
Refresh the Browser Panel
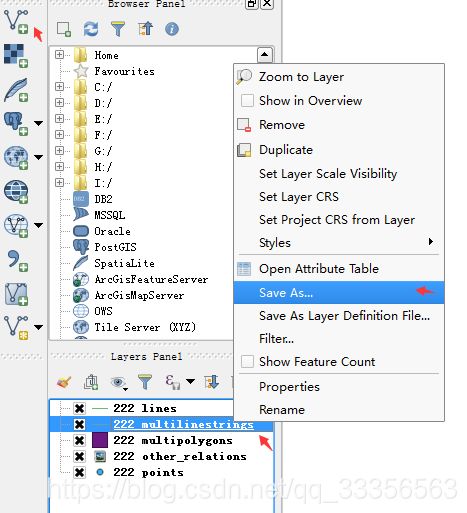pyautogui.click(x=91, y=29)
